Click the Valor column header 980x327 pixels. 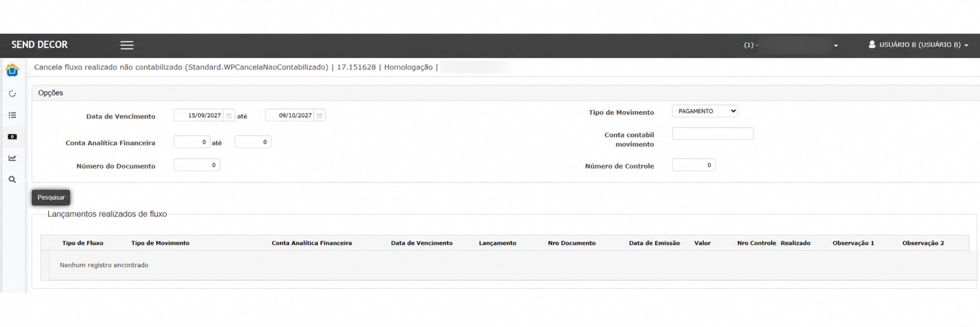pos(702,243)
